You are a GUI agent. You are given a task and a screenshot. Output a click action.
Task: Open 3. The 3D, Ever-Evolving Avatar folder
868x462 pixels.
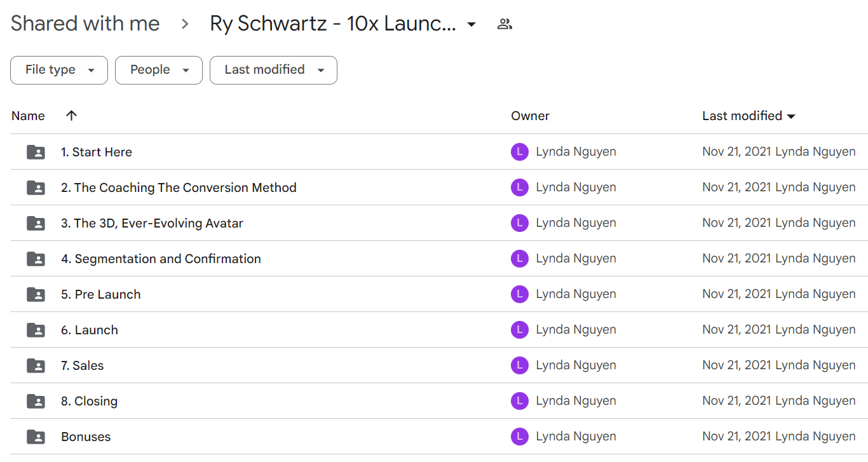152,223
